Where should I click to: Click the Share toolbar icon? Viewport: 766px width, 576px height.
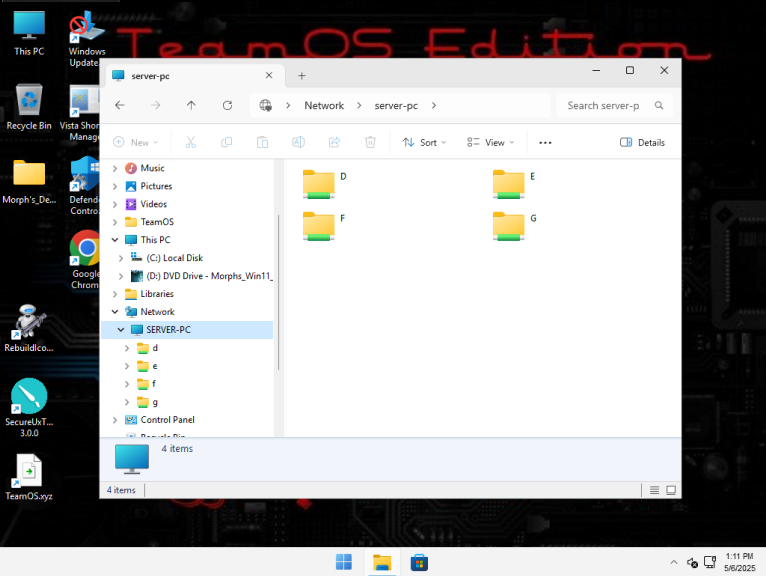click(334, 142)
